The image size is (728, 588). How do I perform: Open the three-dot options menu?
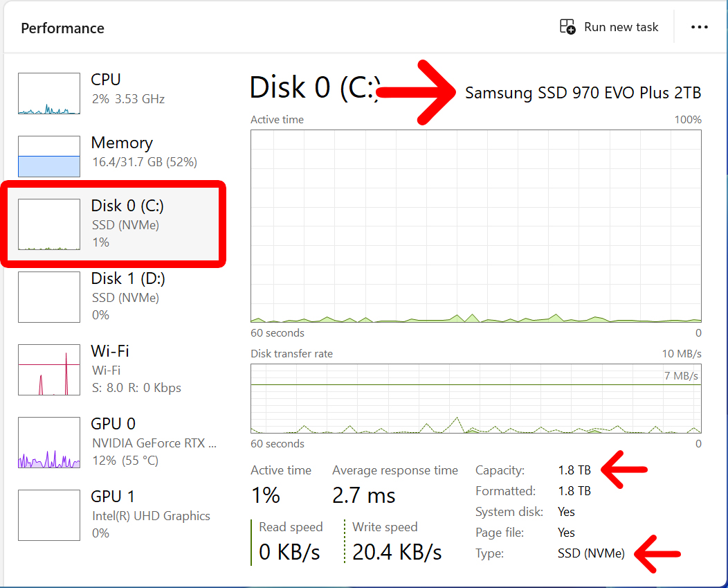click(700, 27)
